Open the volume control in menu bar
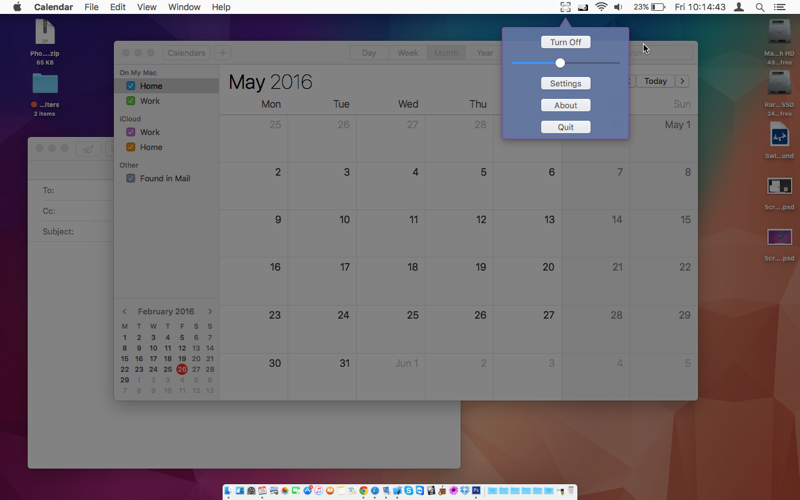The image size is (800, 500). tap(618, 7)
